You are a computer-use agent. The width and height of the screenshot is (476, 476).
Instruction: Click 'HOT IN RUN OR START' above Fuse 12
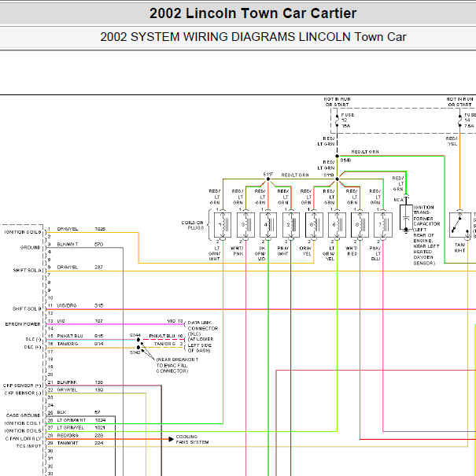click(337, 102)
